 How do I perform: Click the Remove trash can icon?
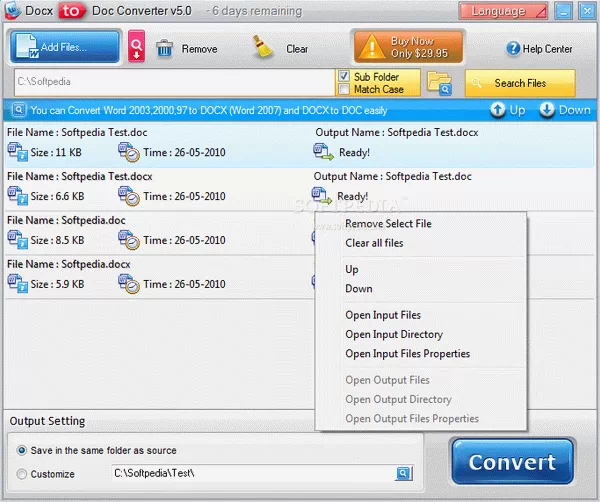click(x=165, y=48)
